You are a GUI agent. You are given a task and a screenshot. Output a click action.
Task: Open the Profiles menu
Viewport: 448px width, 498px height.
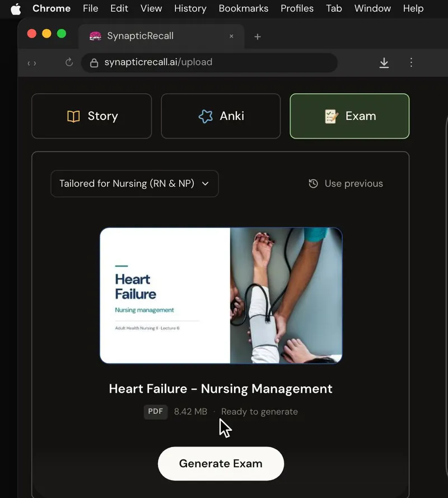click(297, 8)
